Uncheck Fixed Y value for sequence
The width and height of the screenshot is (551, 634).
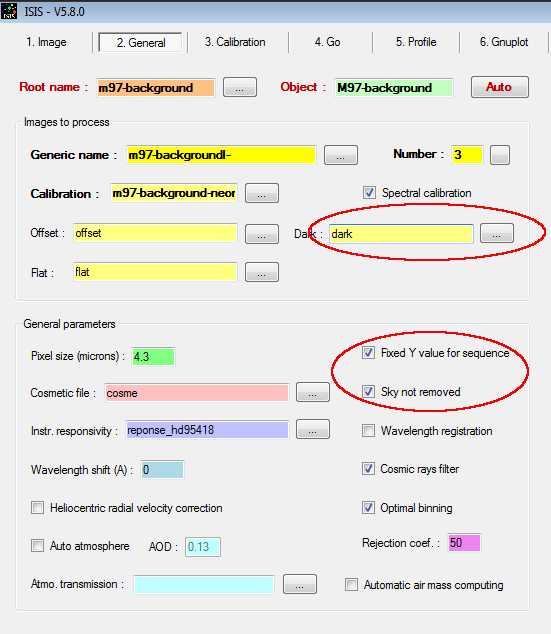tap(368, 353)
